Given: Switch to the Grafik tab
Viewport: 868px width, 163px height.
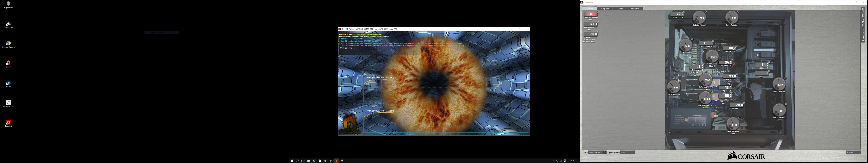Looking at the screenshot, I should click(x=620, y=9).
